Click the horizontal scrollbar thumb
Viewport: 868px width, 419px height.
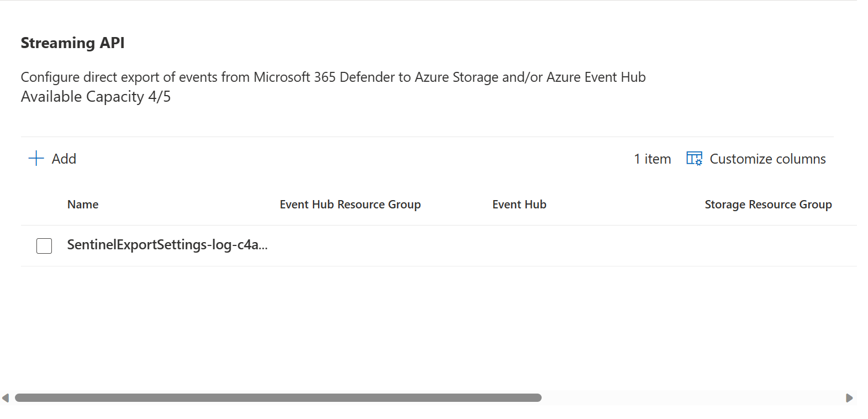[278, 398]
